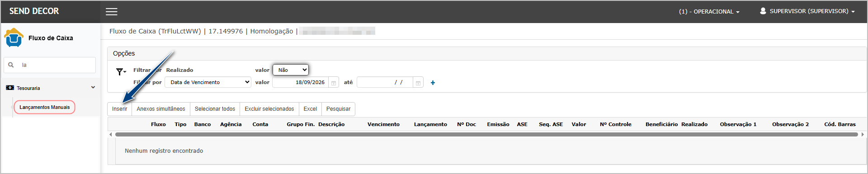Sort by Nº Controle column header
868x174 pixels.
click(616, 124)
